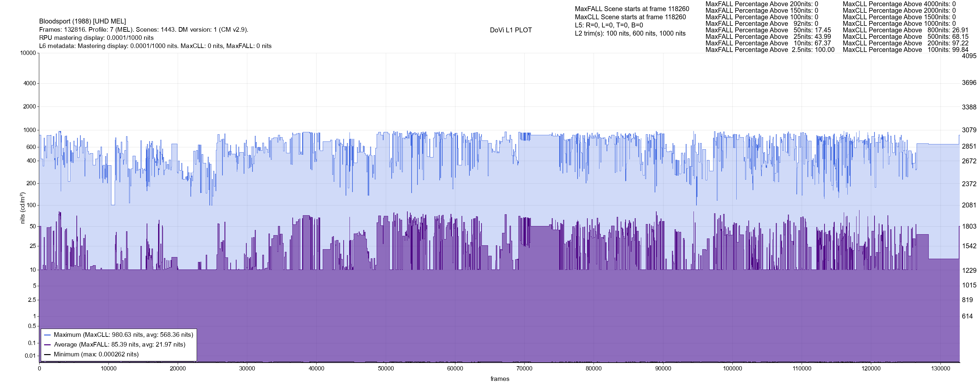Click the 'frames' x-axis label
This screenshot has height=392, width=980.
[499, 379]
